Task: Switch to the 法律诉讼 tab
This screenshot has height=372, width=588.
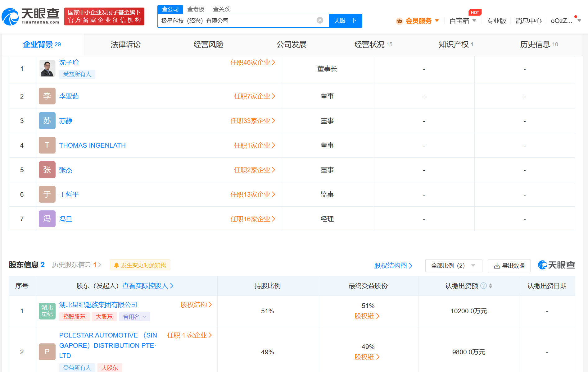Action: [126, 44]
